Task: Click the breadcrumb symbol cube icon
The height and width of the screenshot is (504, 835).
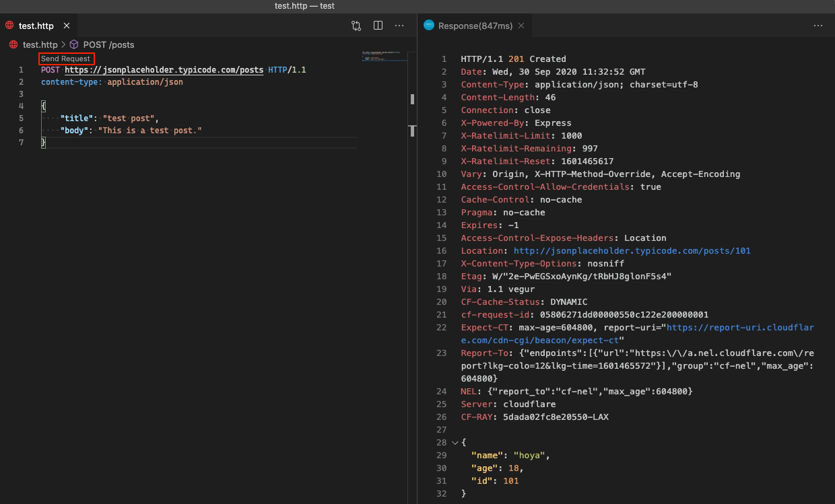Action: 74,44
